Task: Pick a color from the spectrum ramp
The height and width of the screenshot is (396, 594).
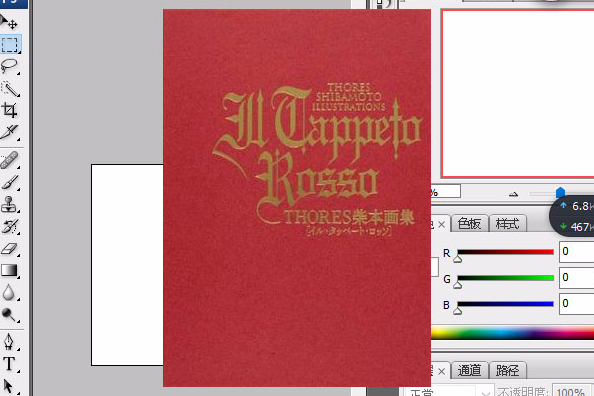Action: coord(513,333)
